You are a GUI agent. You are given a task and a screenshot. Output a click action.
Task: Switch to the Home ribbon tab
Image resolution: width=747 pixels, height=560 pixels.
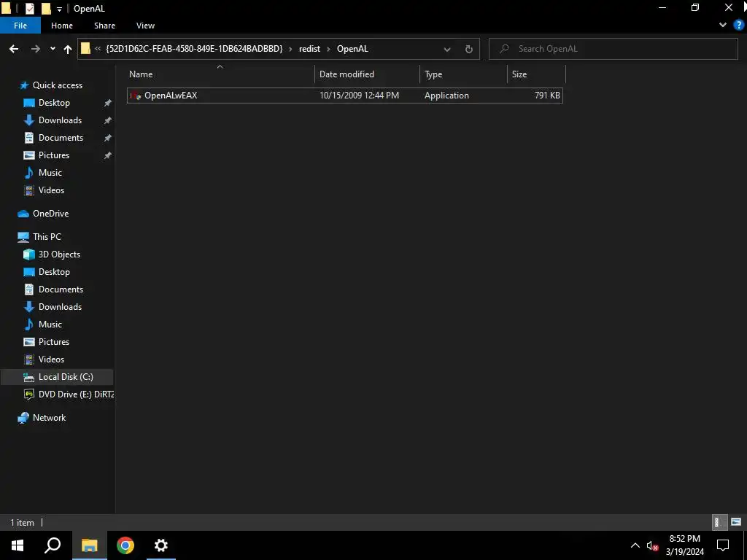pos(62,26)
